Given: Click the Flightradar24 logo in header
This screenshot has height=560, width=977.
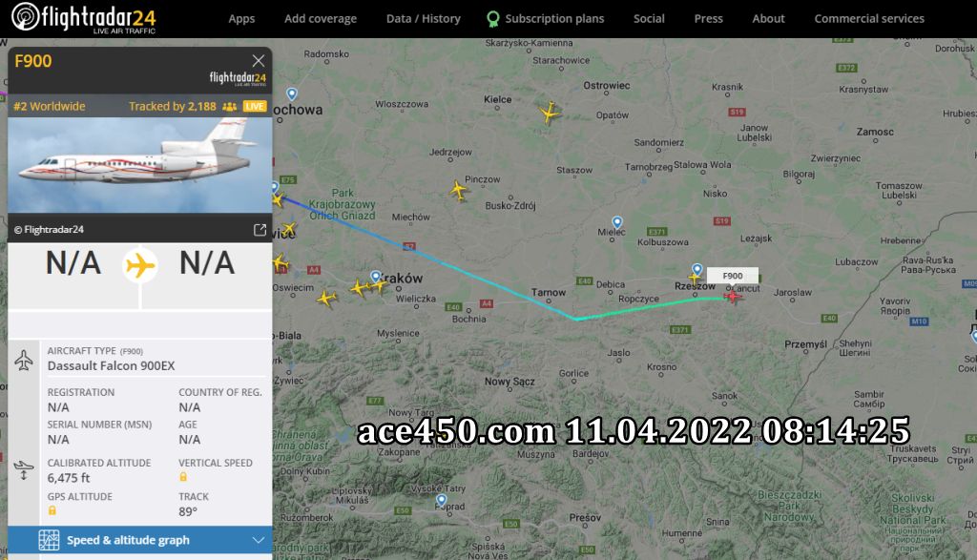Looking at the screenshot, I should point(84,18).
